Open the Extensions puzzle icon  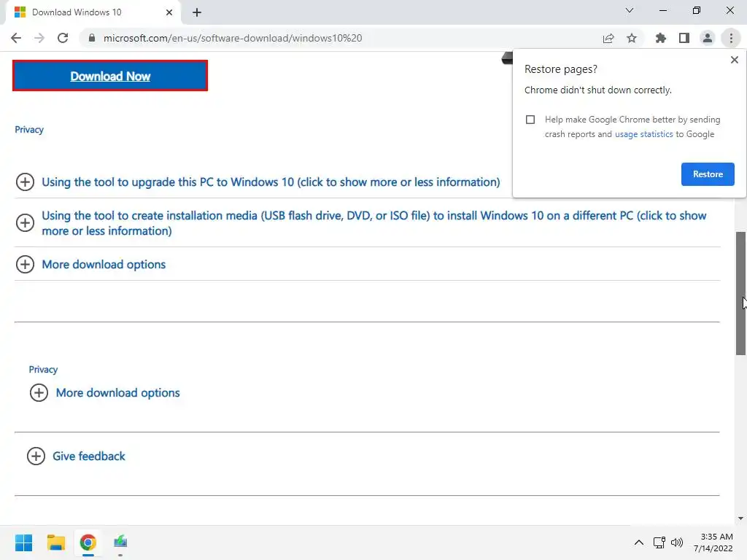[x=660, y=38]
